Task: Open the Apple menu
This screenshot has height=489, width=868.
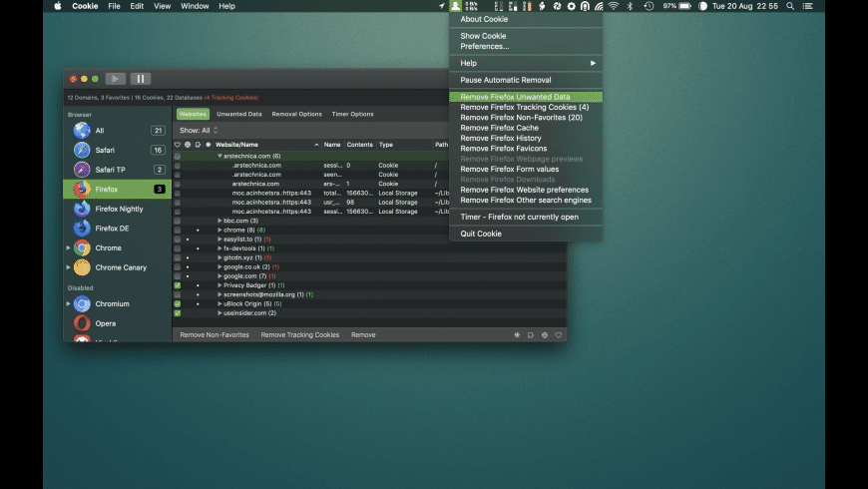Action: click(58, 6)
